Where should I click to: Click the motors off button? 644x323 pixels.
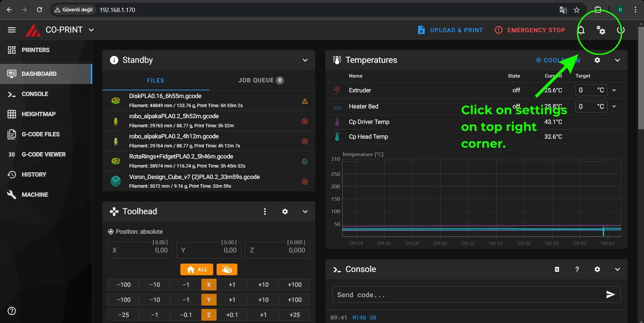pyautogui.click(x=227, y=269)
